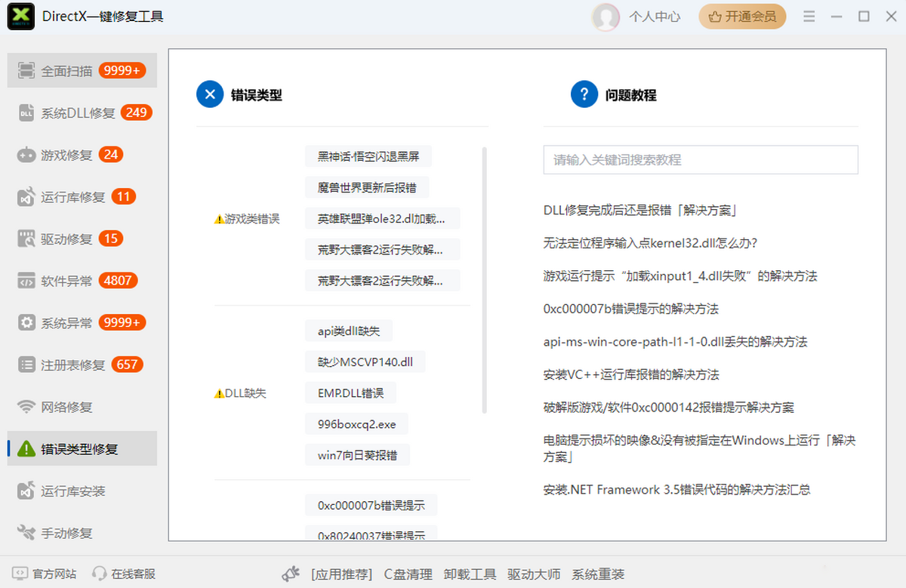Select 0xc000007b错误提示 tag
Image resolution: width=906 pixels, height=588 pixels.
click(371, 505)
